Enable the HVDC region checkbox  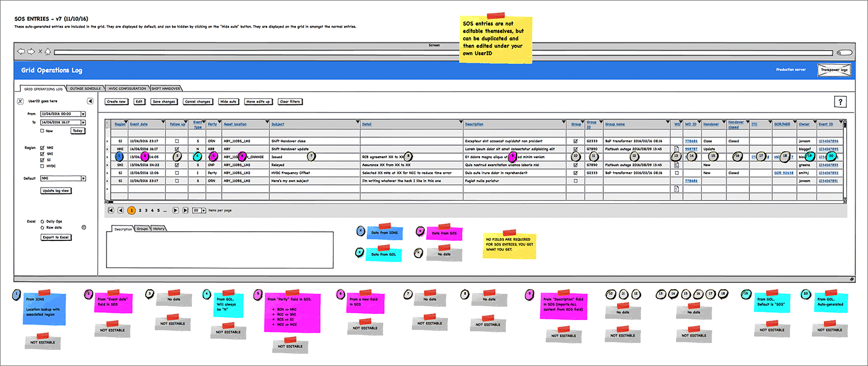[x=41, y=166]
